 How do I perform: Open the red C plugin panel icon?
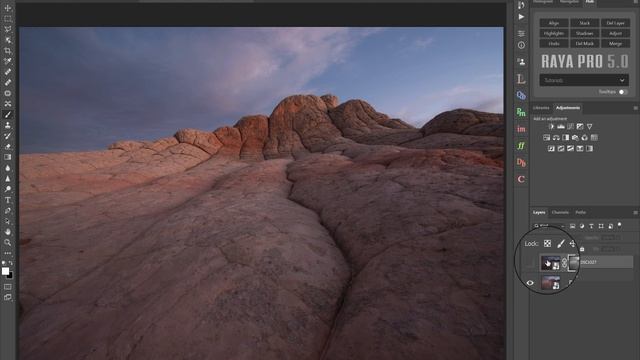pos(521,179)
